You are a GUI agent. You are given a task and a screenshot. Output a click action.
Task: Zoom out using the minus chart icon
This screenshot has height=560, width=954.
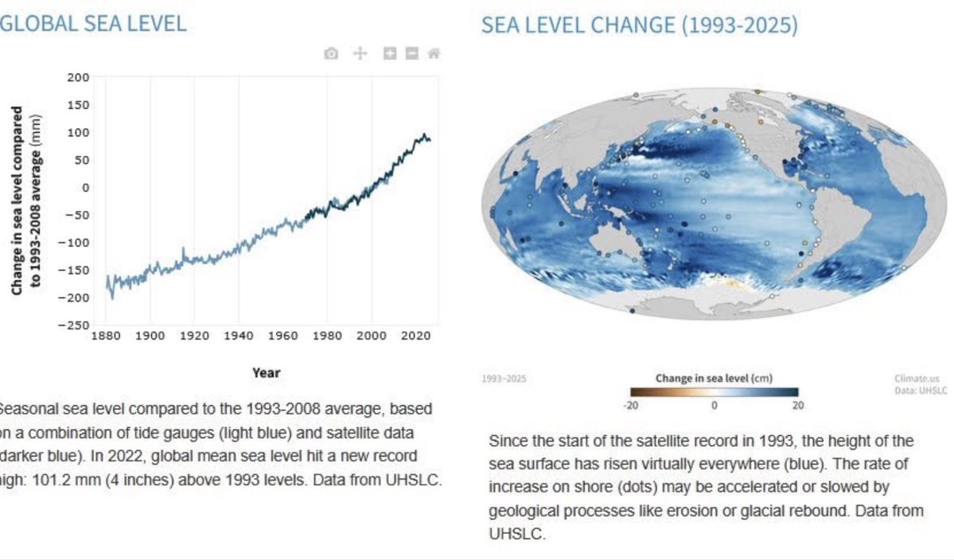click(x=412, y=53)
